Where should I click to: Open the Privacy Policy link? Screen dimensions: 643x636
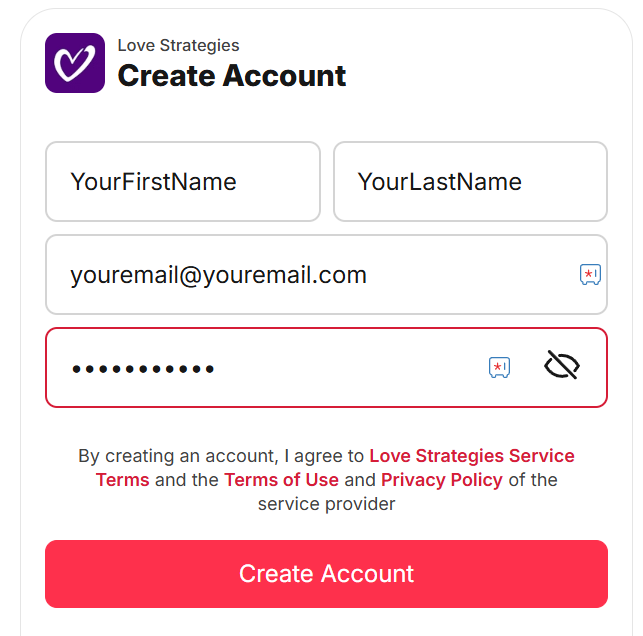442,480
